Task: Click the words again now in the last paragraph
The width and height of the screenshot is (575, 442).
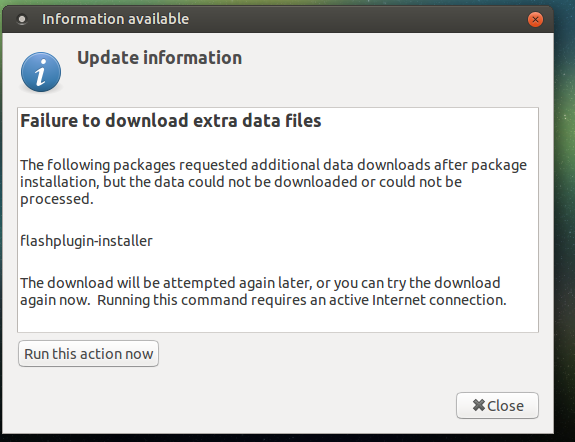Action: click(x=54, y=300)
